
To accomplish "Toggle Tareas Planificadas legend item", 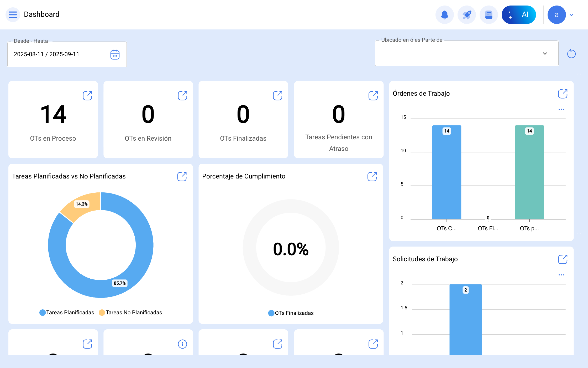I will (67, 313).
